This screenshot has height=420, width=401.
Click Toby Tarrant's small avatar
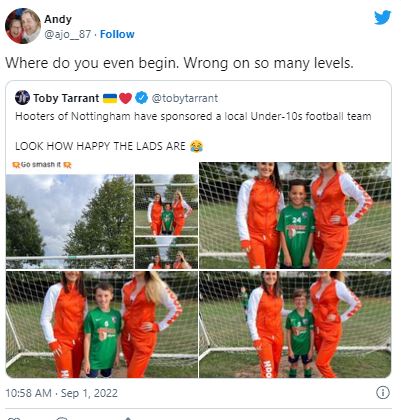22,98
